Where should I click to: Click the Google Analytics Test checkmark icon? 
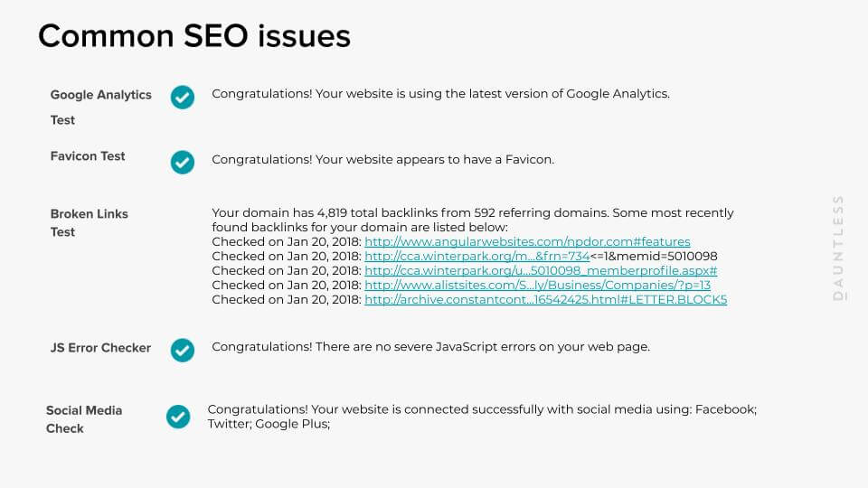tap(183, 98)
